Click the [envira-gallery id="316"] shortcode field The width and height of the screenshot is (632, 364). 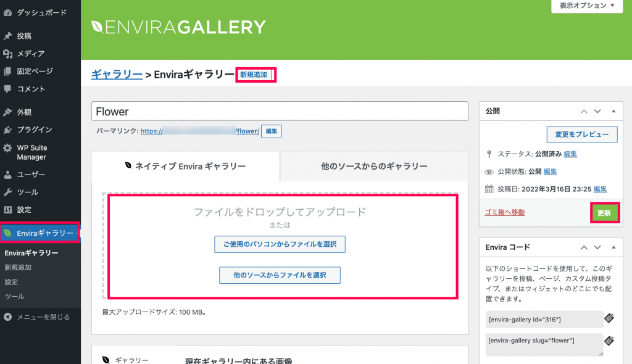[x=544, y=320]
